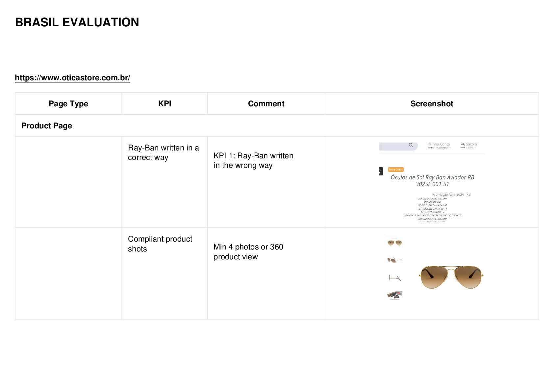Viewport: 554px width, 392px height.
Task: Click the magnifier search icon
Action: [411, 145]
